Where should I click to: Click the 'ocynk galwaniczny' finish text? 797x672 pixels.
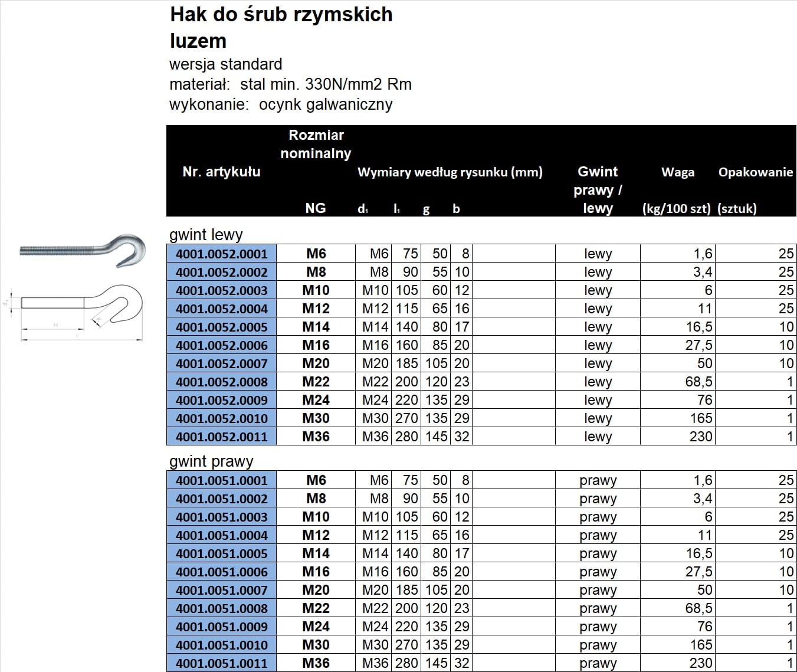click(x=326, y=104)
